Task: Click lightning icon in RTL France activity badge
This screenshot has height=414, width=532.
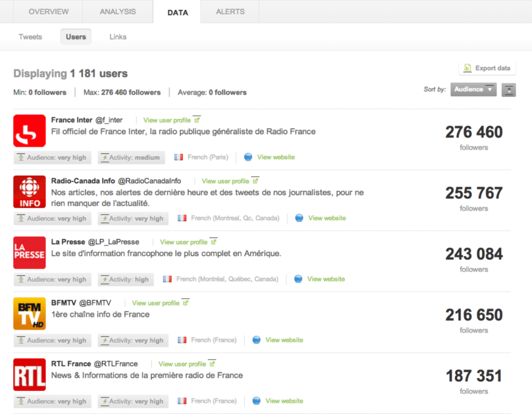Action: (x=105, y=402)
